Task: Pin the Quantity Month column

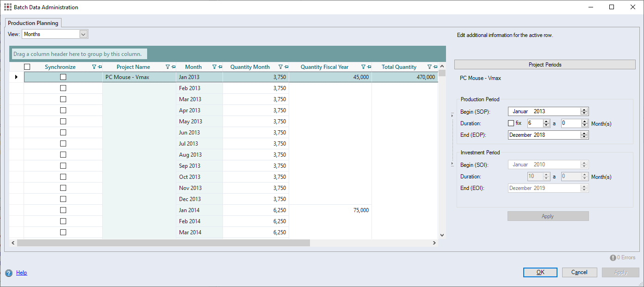Action: 286,67
